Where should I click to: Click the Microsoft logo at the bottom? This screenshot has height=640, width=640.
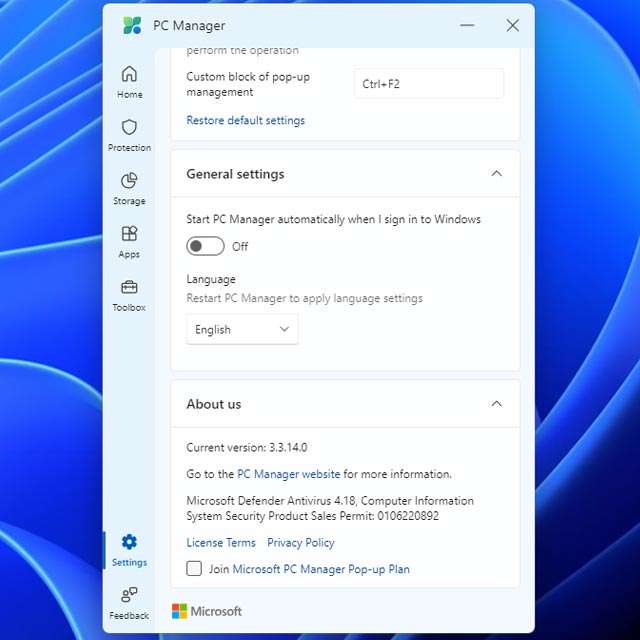coord(207,611)
